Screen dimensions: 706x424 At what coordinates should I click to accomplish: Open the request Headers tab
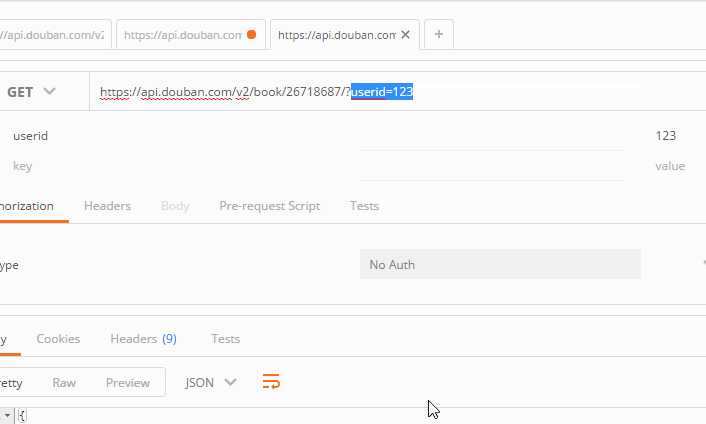coord(107,206)
